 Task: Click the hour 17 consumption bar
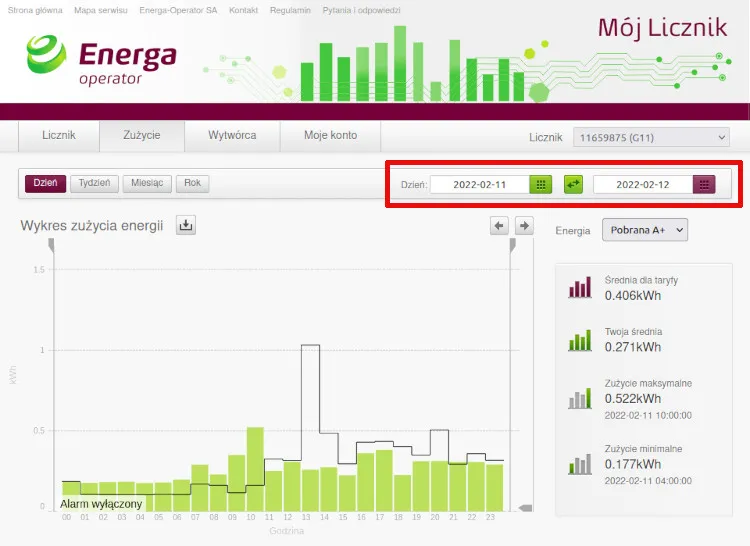[x=384, y=480]
